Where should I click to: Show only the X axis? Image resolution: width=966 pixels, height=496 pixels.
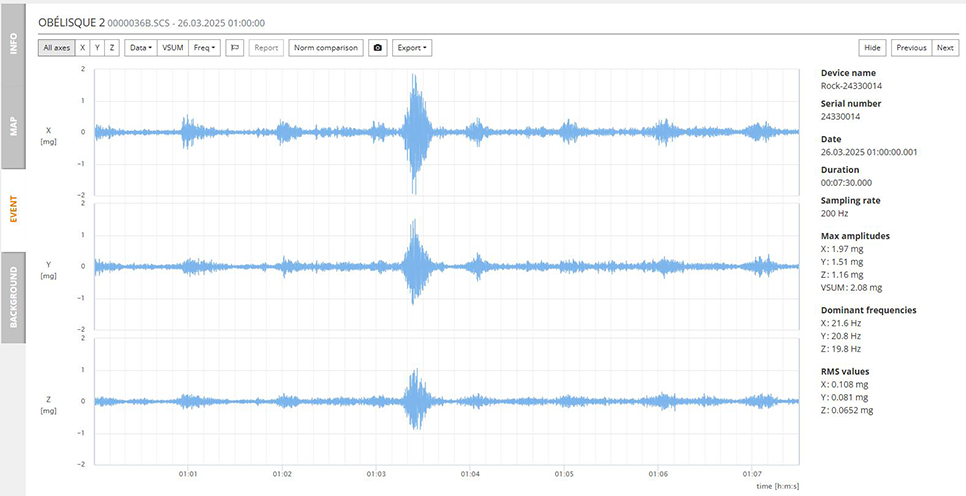pos(83,47)
